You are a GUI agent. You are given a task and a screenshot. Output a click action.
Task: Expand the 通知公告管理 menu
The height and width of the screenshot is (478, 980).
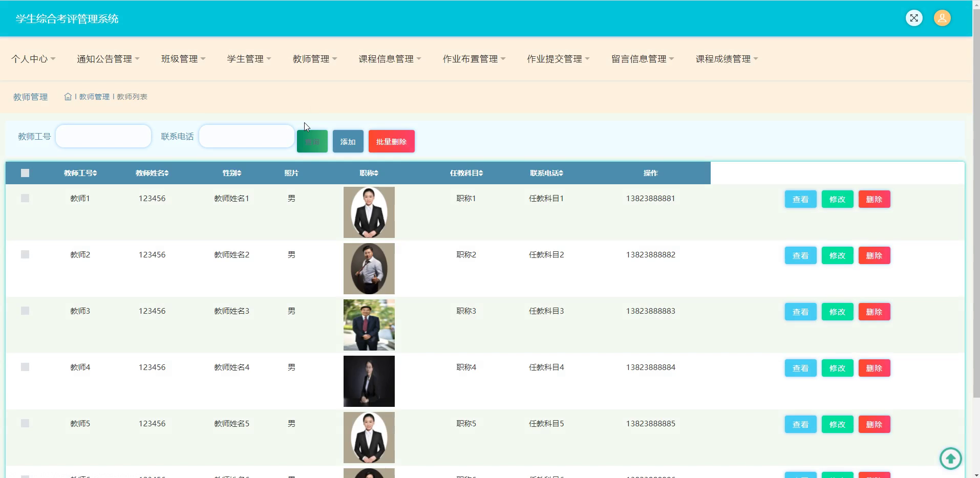pyautogui.click(x=108, y=59)
